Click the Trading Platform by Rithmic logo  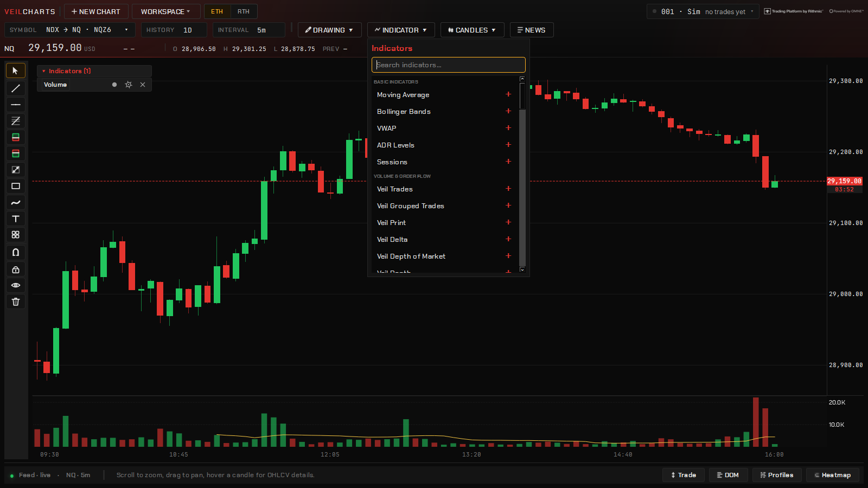(x=794, y=11)
